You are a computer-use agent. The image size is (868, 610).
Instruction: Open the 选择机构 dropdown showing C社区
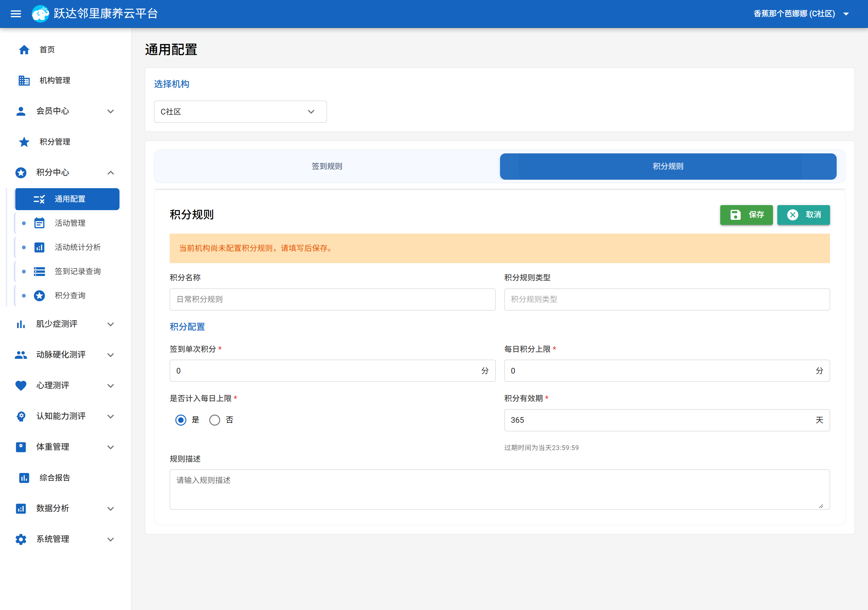240,111
